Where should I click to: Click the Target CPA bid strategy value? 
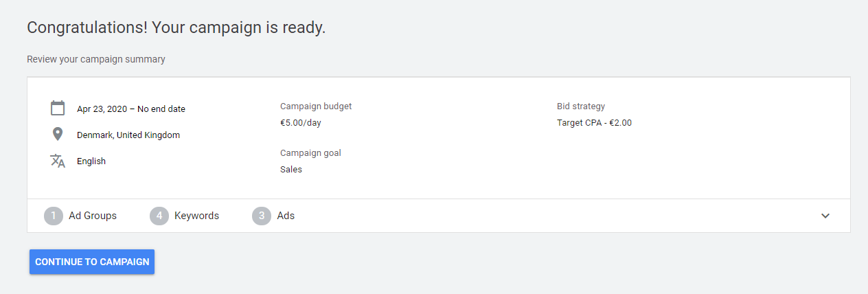coord(594,123)
